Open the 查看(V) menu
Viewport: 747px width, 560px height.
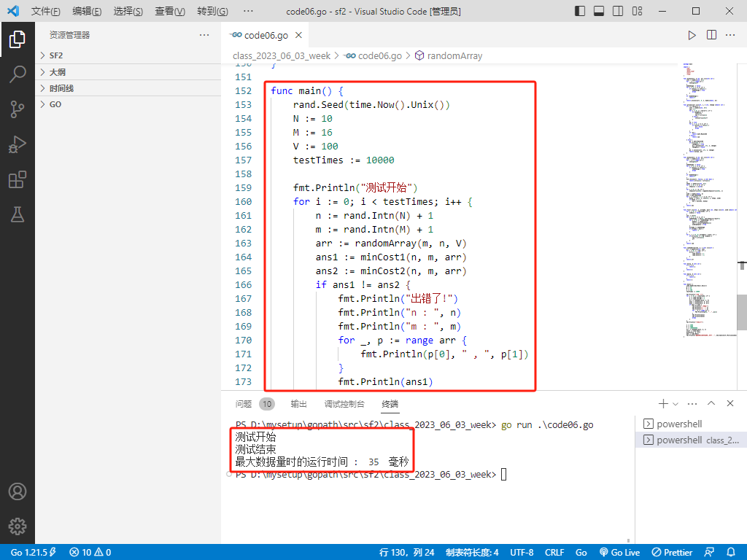click(x=170, y=11)
